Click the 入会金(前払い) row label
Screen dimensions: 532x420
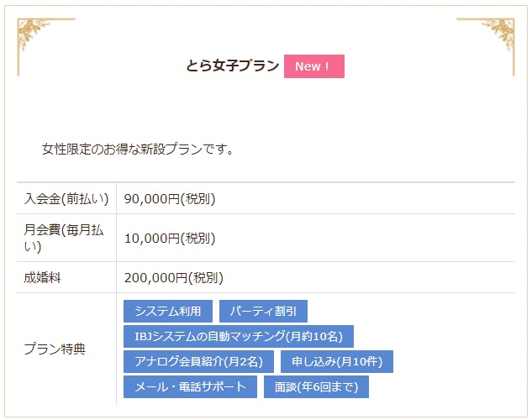(66, 198)
